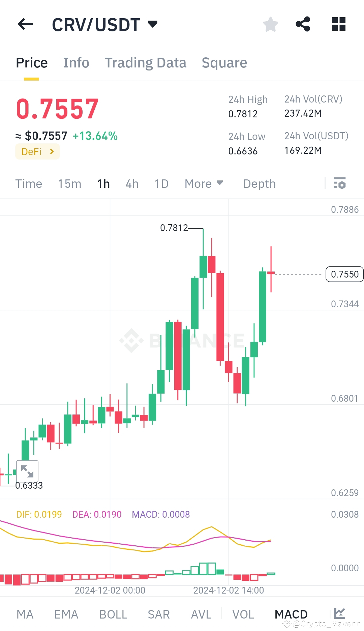
Task: Select the MACD indicator
Action: (x=291, y=614)
